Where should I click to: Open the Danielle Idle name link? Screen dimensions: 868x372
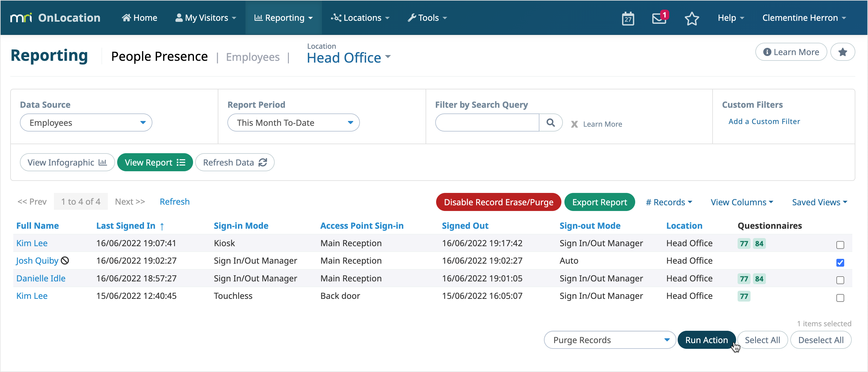[41, 278]
